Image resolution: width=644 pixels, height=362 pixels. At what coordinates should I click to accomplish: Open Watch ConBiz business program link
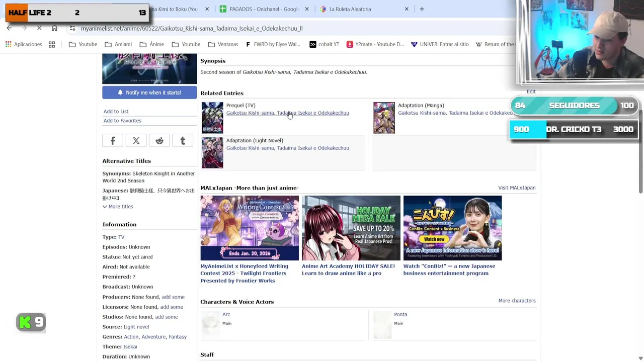[x=449, y=269]
